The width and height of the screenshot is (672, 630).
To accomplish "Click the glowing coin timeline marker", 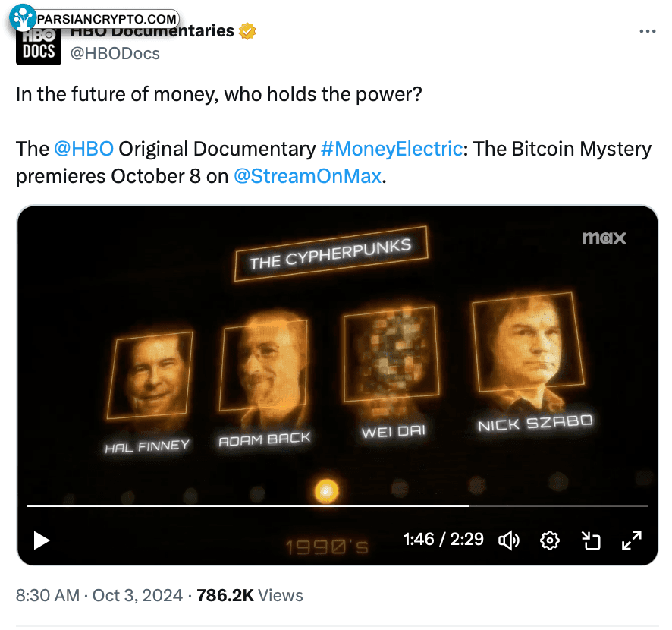I will click(x=327, y=490).
